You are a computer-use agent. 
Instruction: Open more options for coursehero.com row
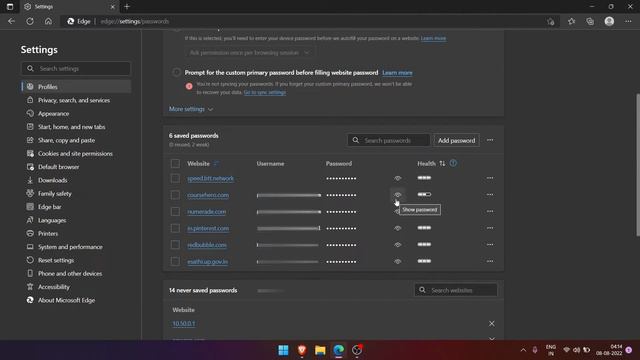[x=490, y=195]
